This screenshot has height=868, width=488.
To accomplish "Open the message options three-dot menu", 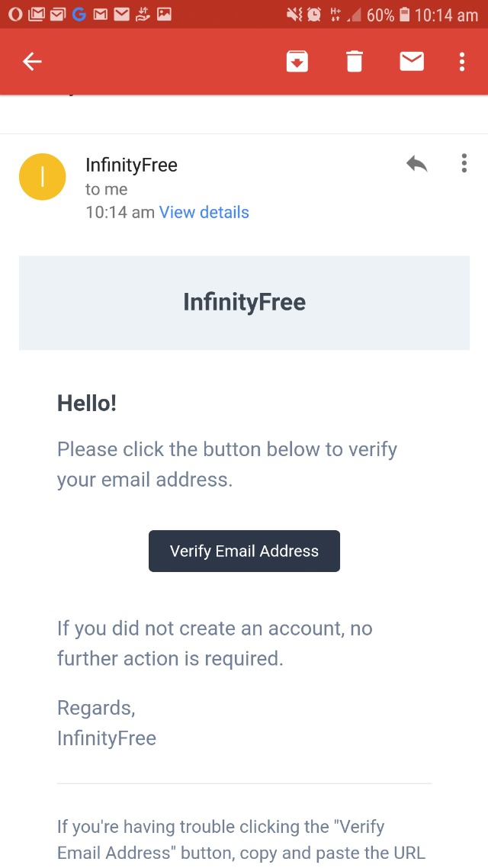I will click(x=464, y=164).
